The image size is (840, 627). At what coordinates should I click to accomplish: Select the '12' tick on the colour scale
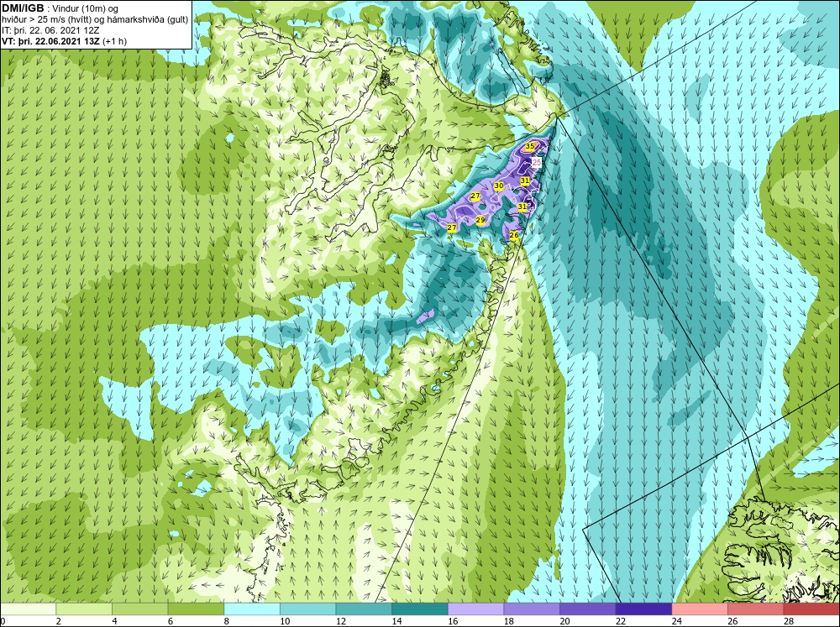(341, 621)
